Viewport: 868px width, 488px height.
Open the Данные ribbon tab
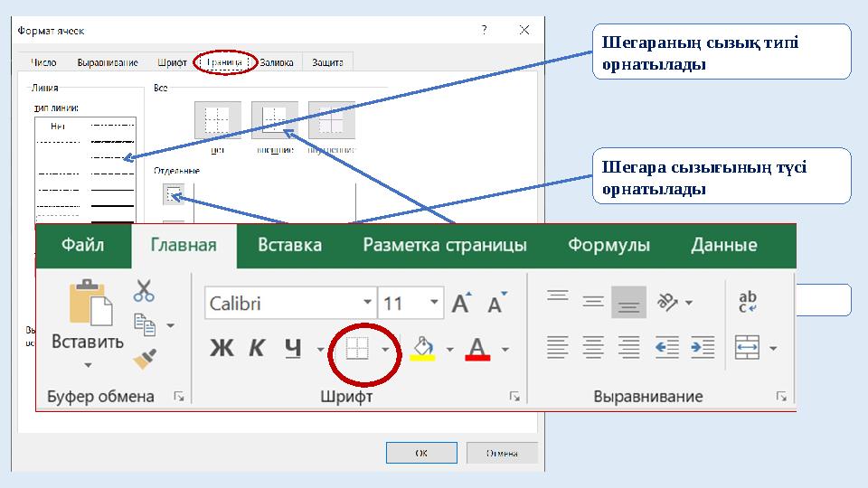724,245
